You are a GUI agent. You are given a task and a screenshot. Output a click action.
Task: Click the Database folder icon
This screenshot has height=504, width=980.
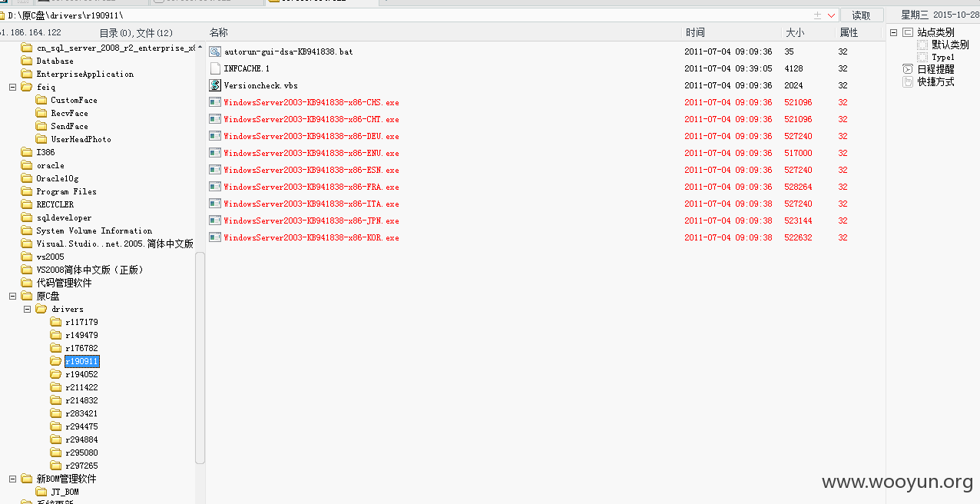pyautogui.click(x=27, y=61)
